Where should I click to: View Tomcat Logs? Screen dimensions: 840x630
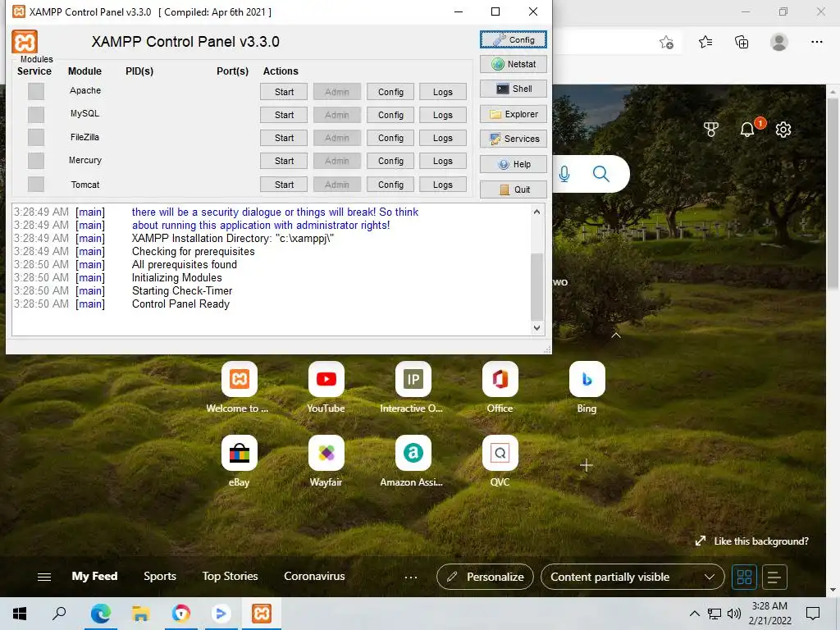[443, 185]
